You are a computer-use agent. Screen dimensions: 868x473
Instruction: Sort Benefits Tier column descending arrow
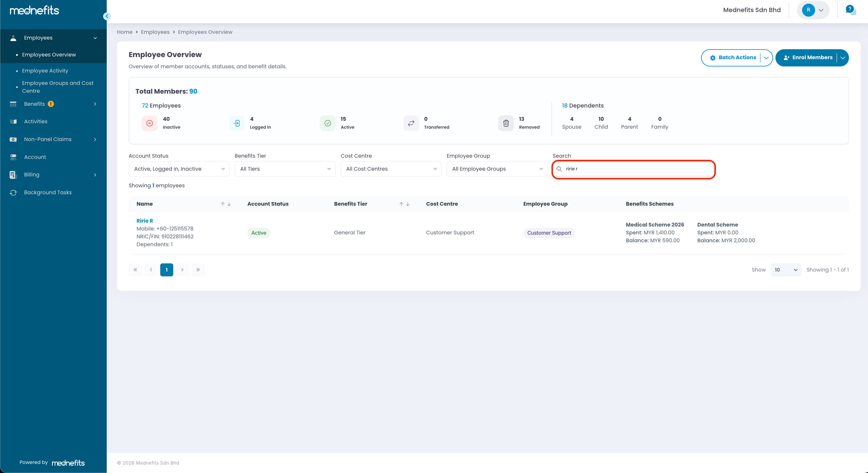[408, 204]
